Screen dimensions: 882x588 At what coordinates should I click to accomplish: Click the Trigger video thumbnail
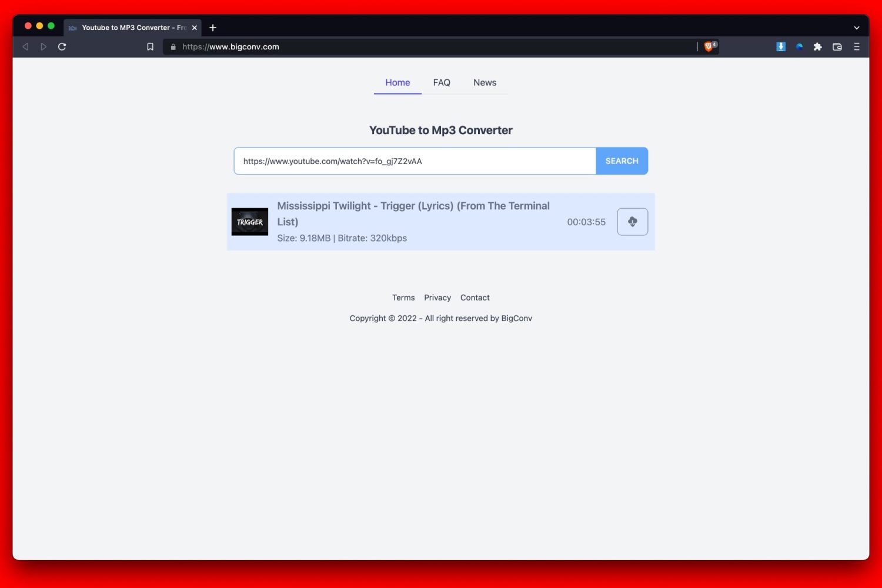[x=249, y=222]
